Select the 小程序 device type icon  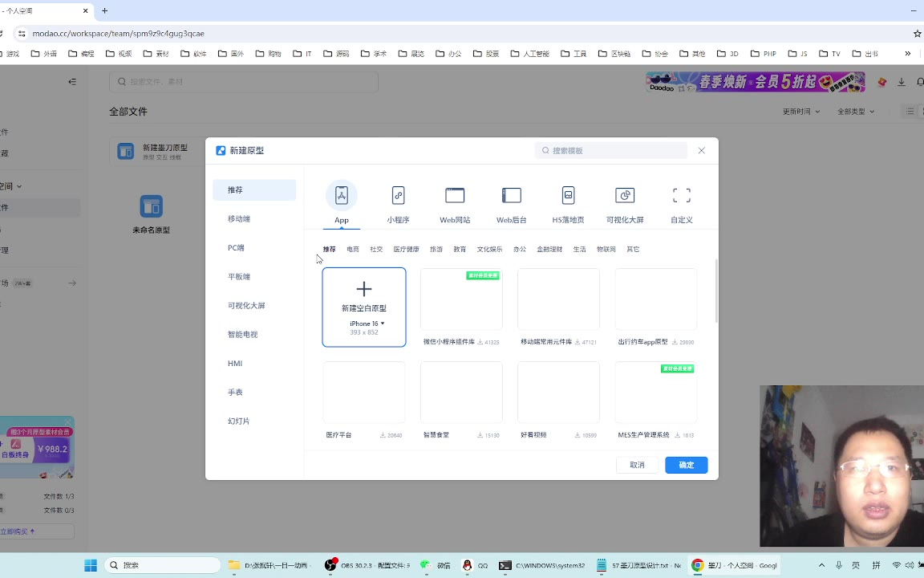[399, 195]
